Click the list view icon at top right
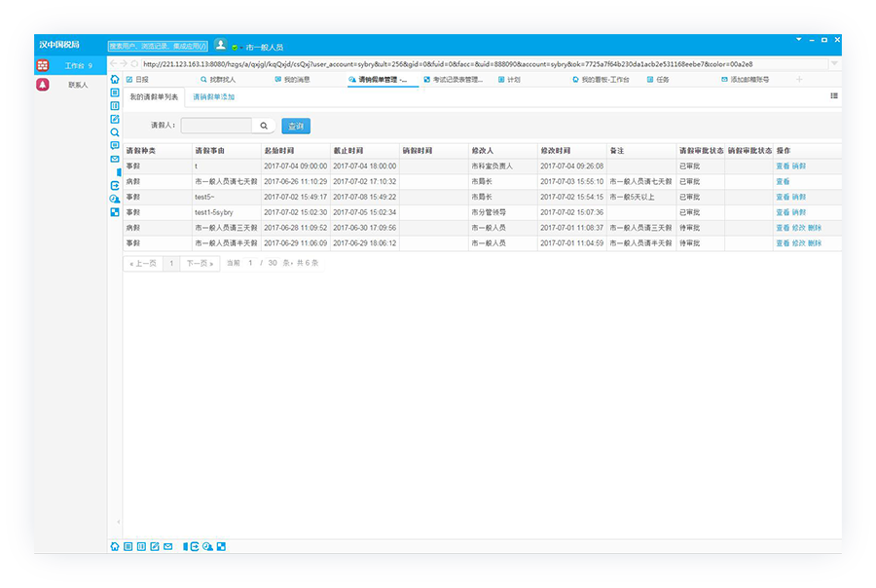The width and height of the screenshot is (876, 588). pos(834,96)
